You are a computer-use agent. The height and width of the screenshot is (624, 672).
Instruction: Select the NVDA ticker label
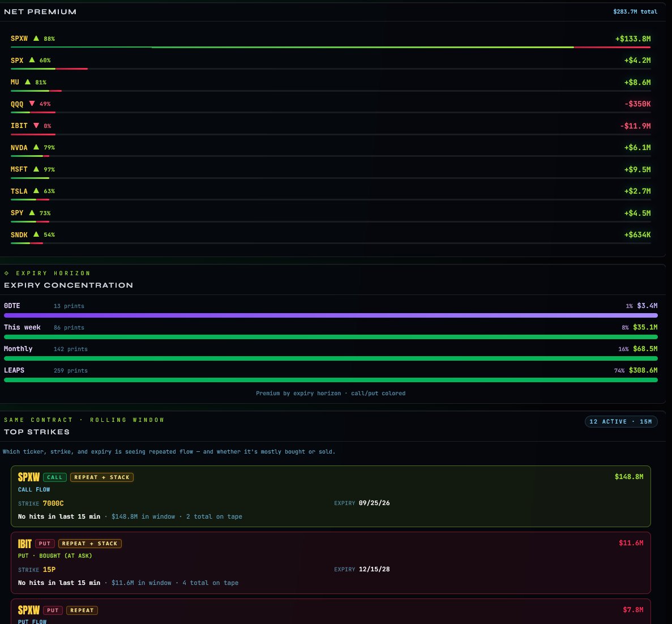click(x=19, y=147)
